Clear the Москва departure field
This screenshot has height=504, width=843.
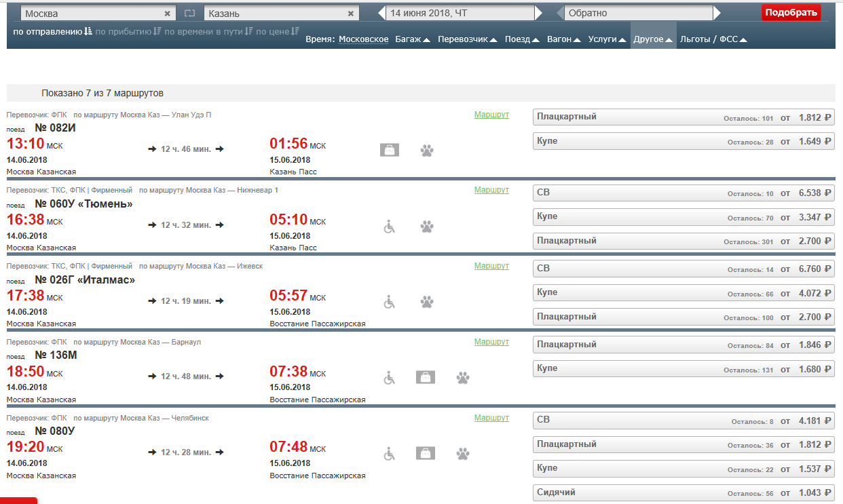(168, 14)
